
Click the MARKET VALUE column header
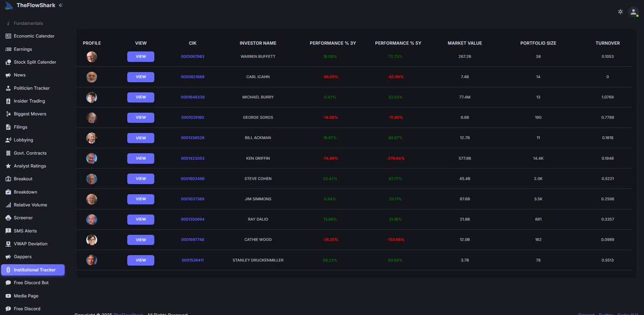(x=465, y=43)
